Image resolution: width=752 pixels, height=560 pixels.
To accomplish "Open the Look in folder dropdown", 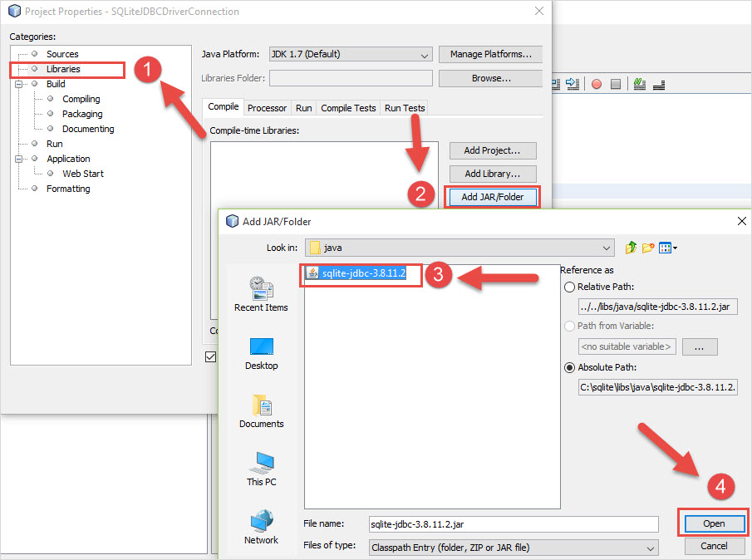I will click(460, 248).
